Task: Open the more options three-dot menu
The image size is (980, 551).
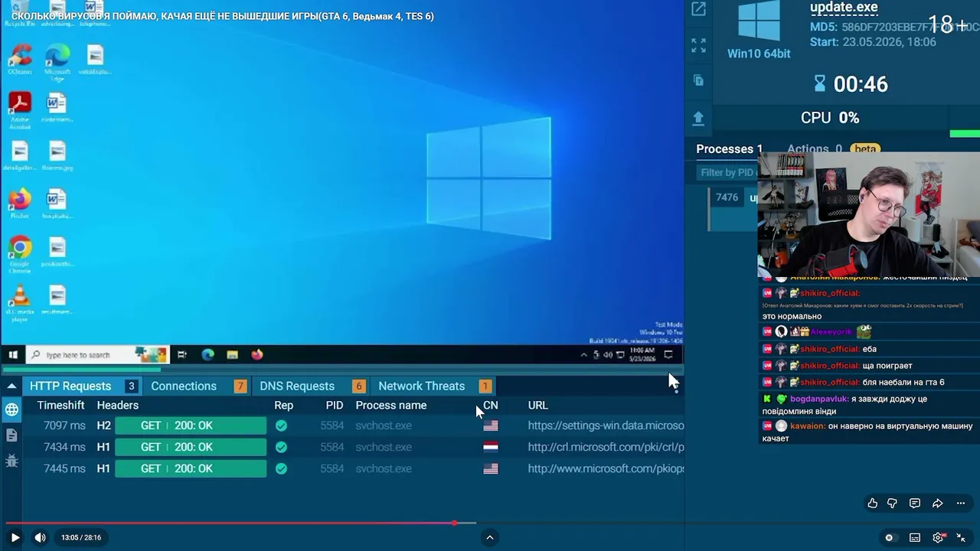Action: (x=961, y=503)
